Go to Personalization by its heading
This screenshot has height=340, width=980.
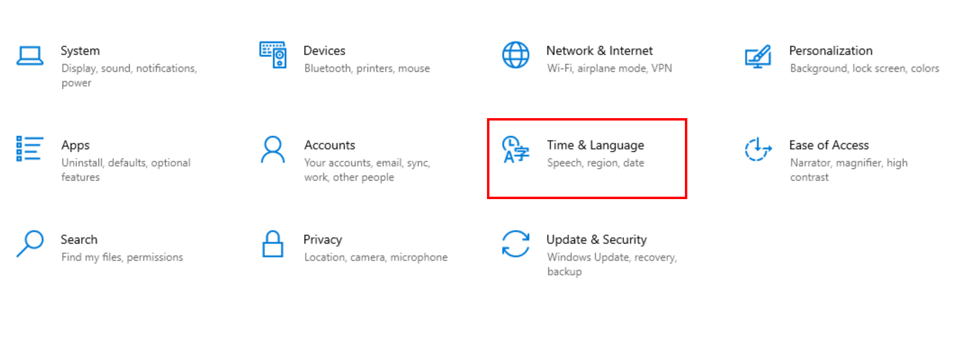click(x=831, y=51)
